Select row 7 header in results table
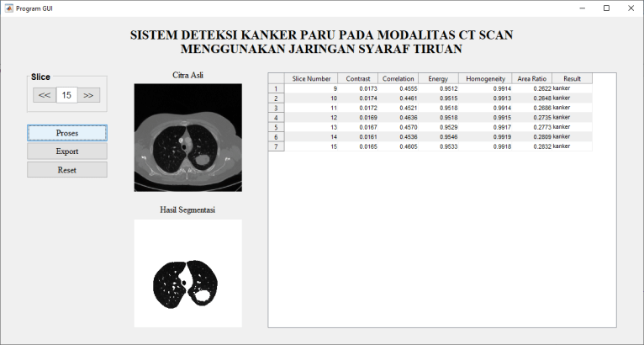The height and width of the screenshot is (345, 644). point(276,146)
